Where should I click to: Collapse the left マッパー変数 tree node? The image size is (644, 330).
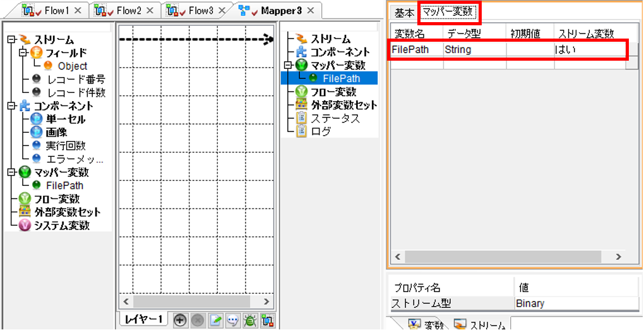pyautogui.click(x=11, y=171)
